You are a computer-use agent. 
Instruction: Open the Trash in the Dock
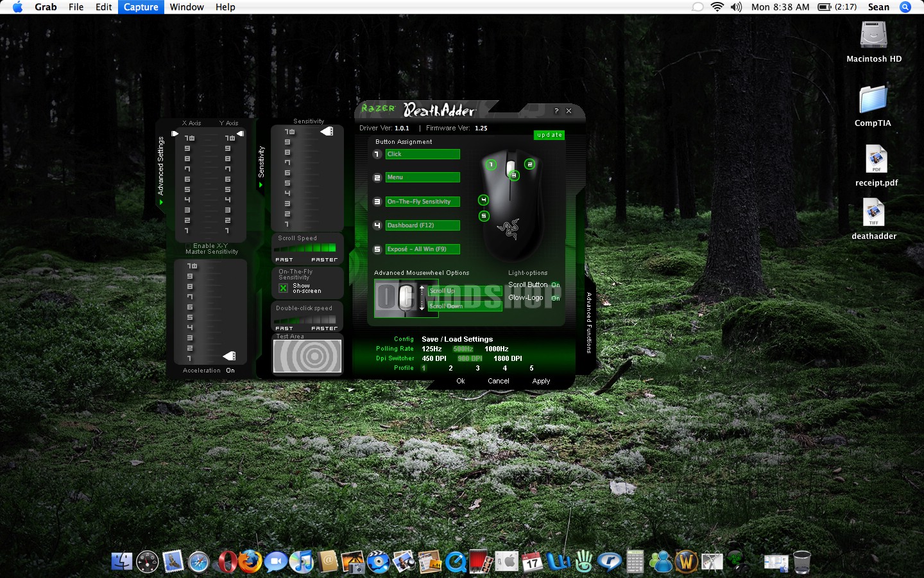[801, 562]
